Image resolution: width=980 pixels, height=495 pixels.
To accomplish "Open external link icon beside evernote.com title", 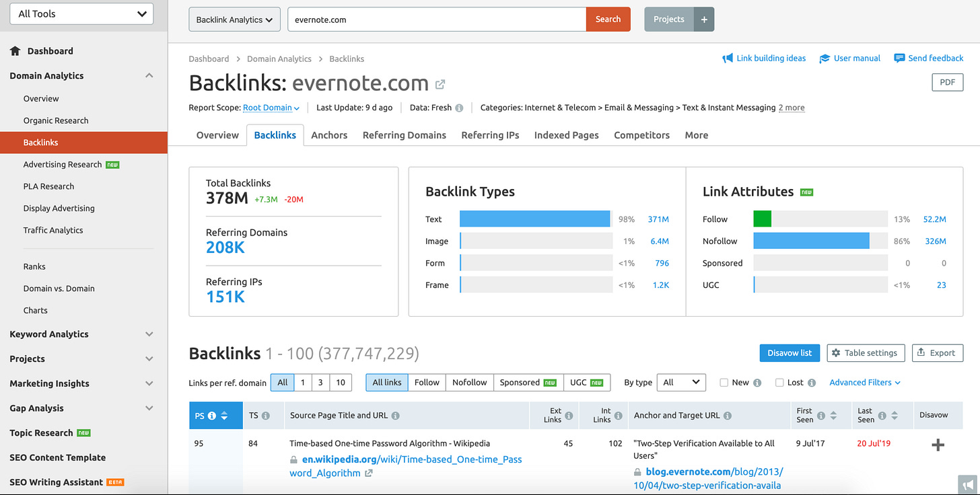I will tap(440, 84).
